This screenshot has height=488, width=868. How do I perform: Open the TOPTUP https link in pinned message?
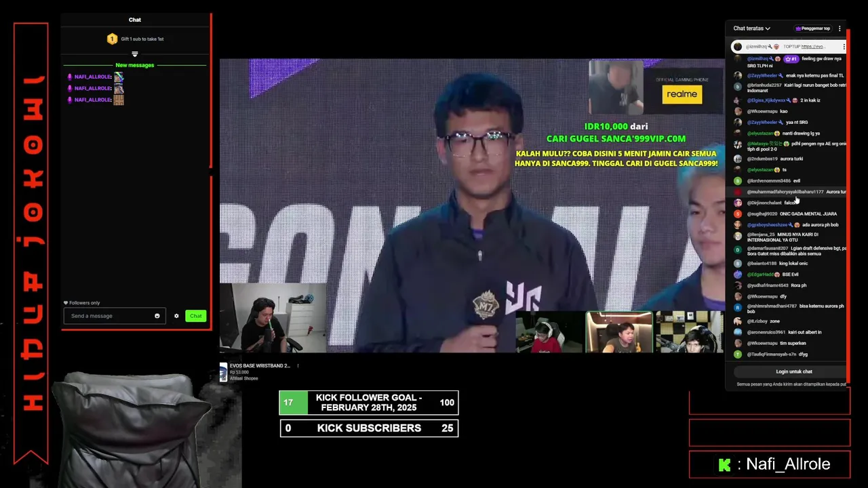point(813,47)
